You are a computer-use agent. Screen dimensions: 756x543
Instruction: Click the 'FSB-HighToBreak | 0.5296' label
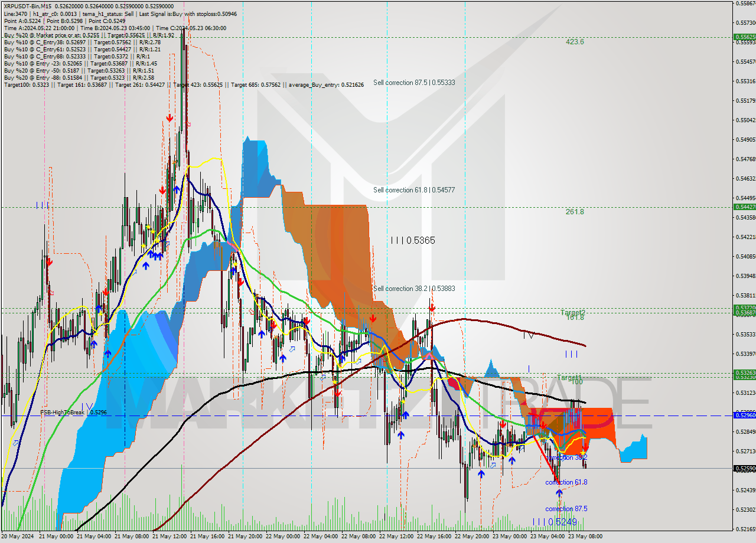point(73,412)
